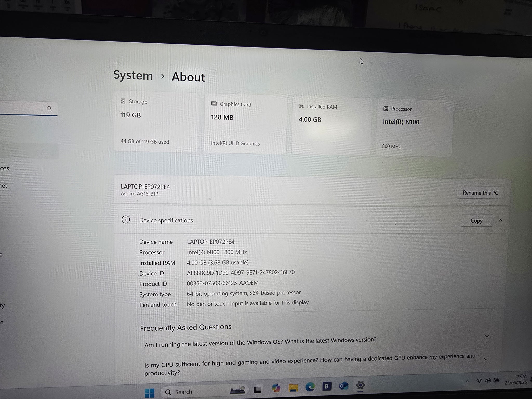Open the Processor Intel(R) N100 card
The width and height of the screenshot is (532, 399).
[x=414, y=128]
